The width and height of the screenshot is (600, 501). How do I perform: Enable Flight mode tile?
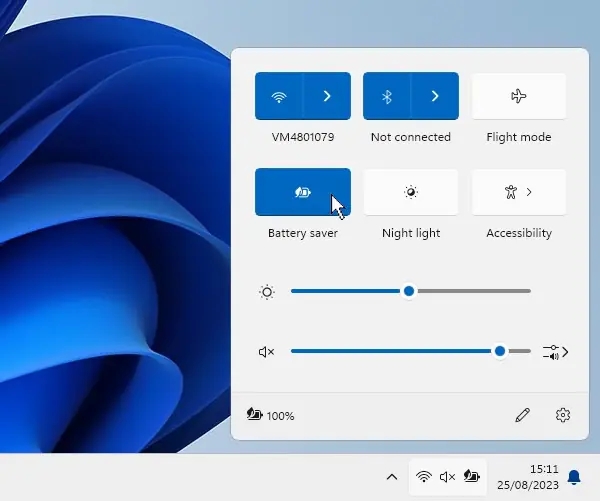click(519, 96)
